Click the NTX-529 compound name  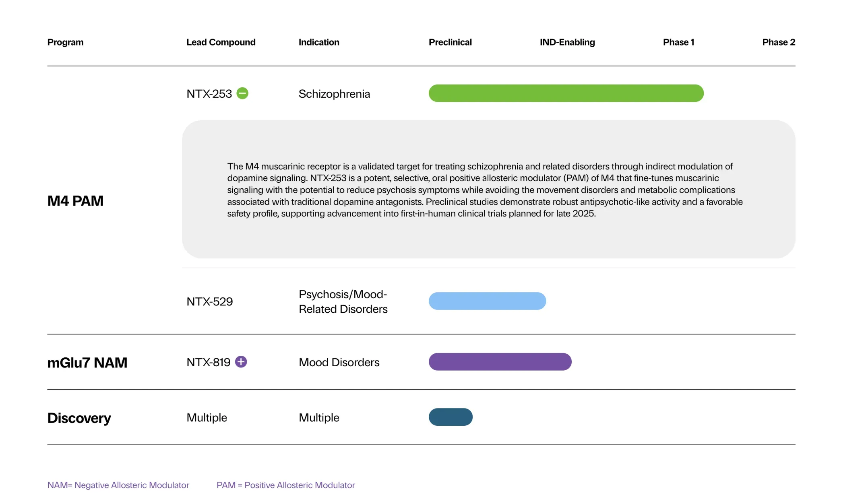[209, 301]
